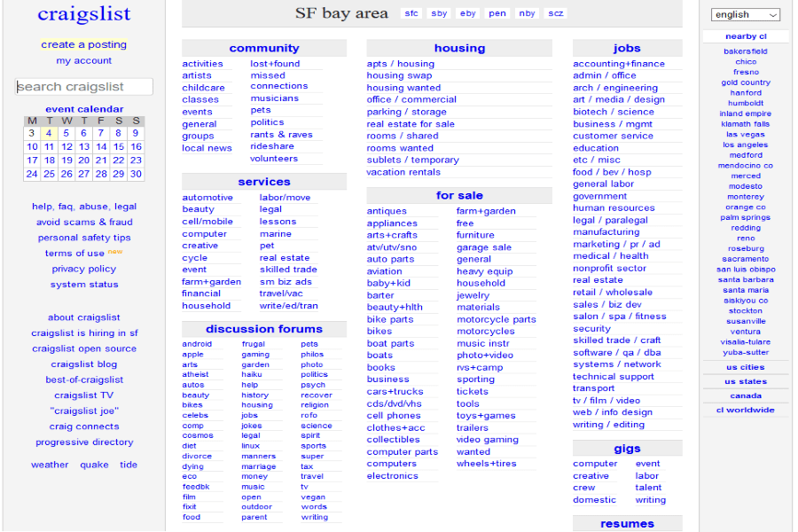Open the housing section
798x532 pixels.
click(459, 47)
